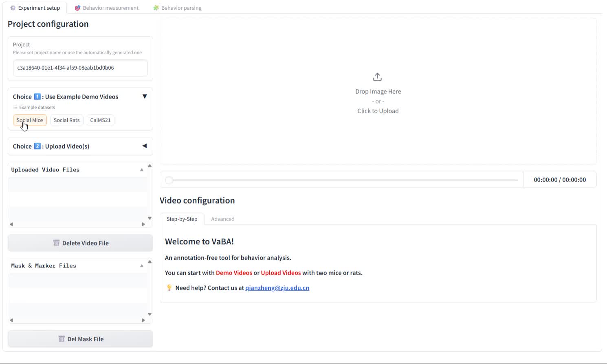
Task: Click the trash icon on Del Mask File
Action: (62, 339)
